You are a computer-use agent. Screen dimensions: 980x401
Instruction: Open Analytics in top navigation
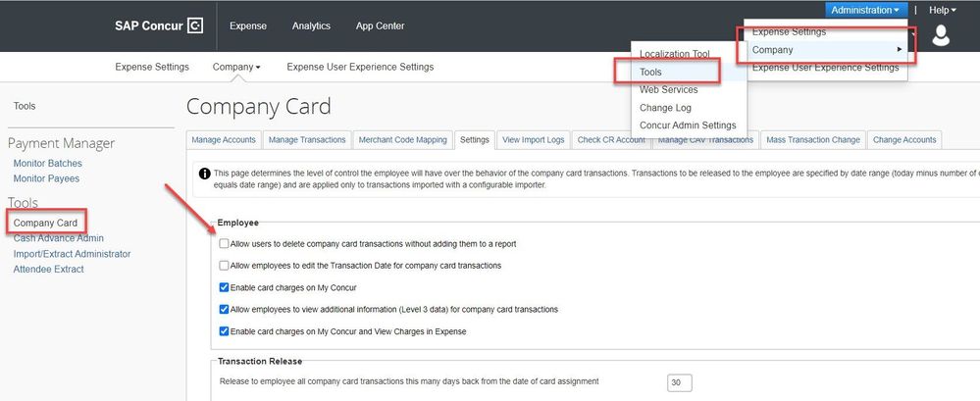pyautogui.click(x=311, y=26)
